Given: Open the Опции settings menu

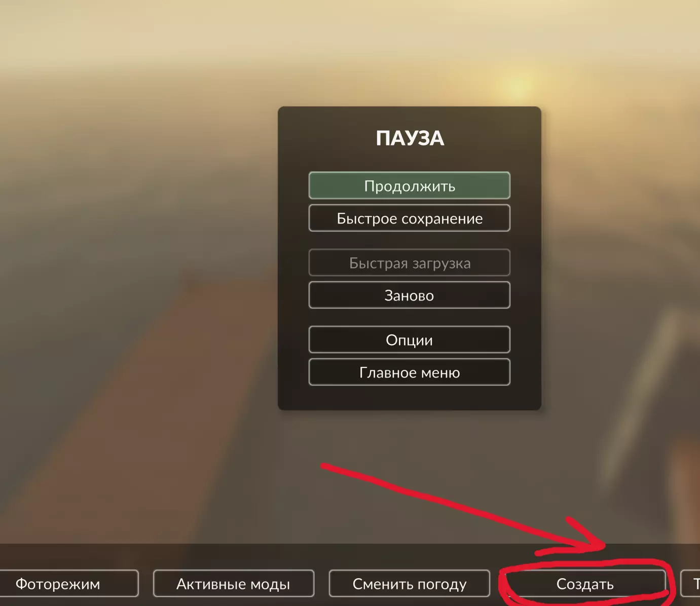Looking at the screenshot, I should coord(409,339).
